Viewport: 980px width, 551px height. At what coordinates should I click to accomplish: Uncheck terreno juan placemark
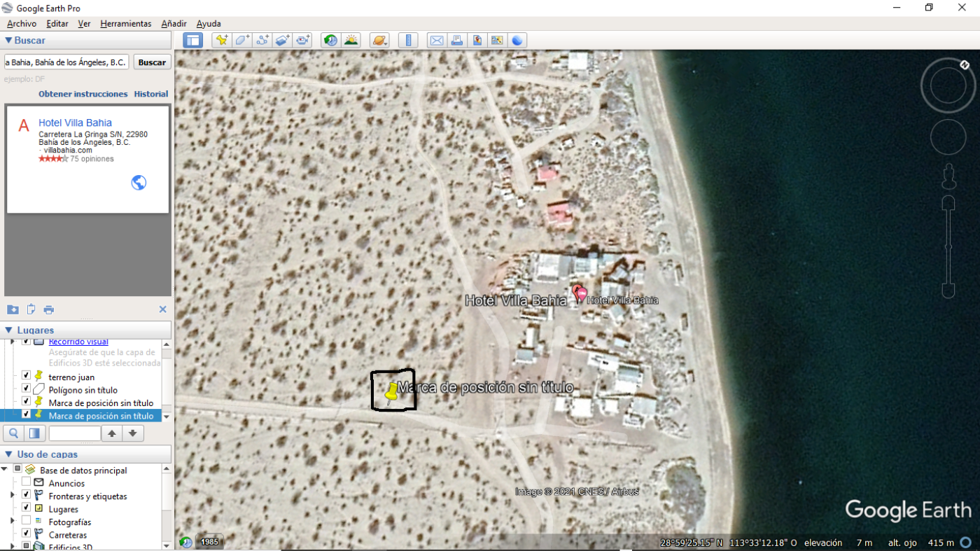click(26, 376)
